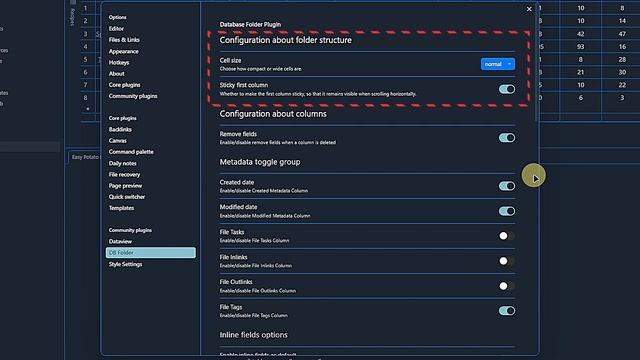Open Editor settings section

[116, 29]
